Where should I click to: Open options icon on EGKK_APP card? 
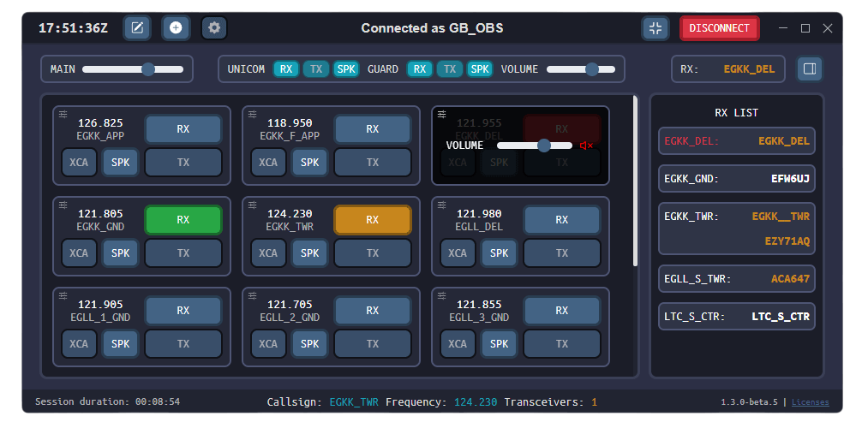[63, 114]
